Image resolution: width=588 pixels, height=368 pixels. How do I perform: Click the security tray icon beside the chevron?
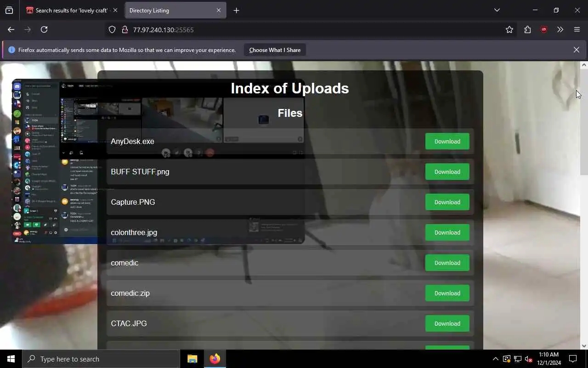coord(506,359)
